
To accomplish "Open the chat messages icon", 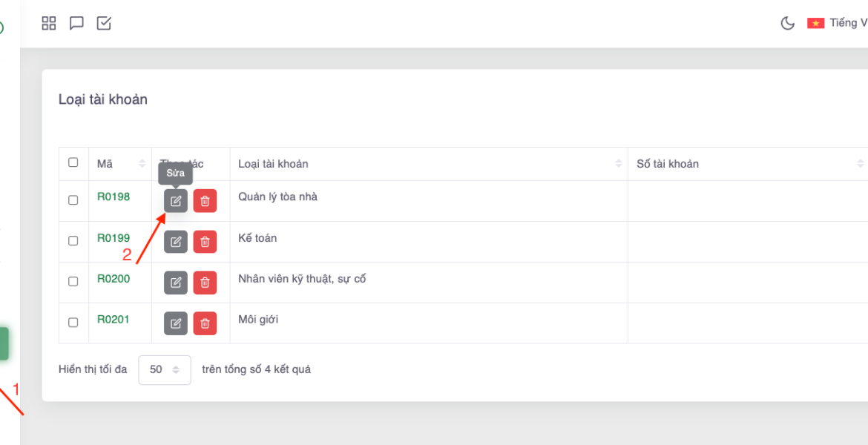I will coord(76,23).
